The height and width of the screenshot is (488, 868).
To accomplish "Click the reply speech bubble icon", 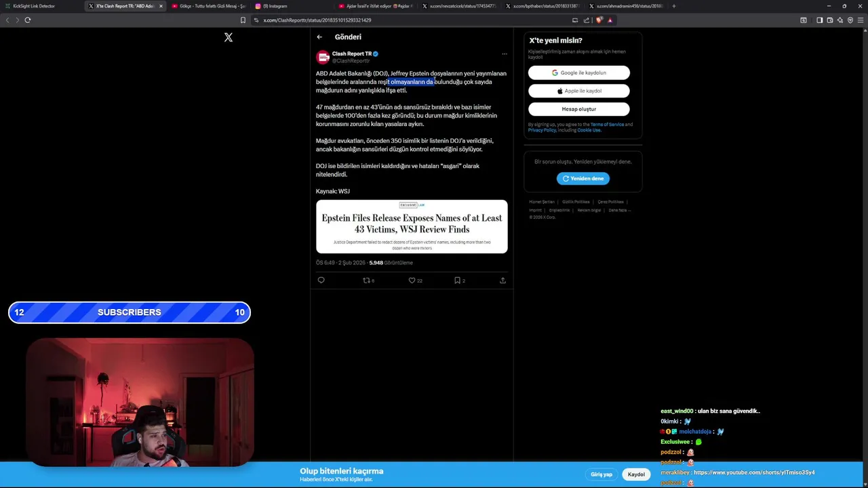I will [x=321, y=280].
